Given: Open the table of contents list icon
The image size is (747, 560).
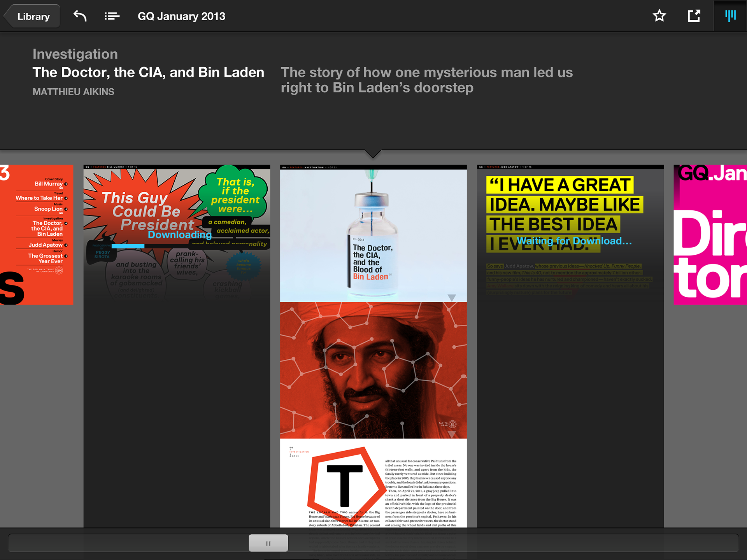Looking at the screenshot, I should [x=112, y=16].
